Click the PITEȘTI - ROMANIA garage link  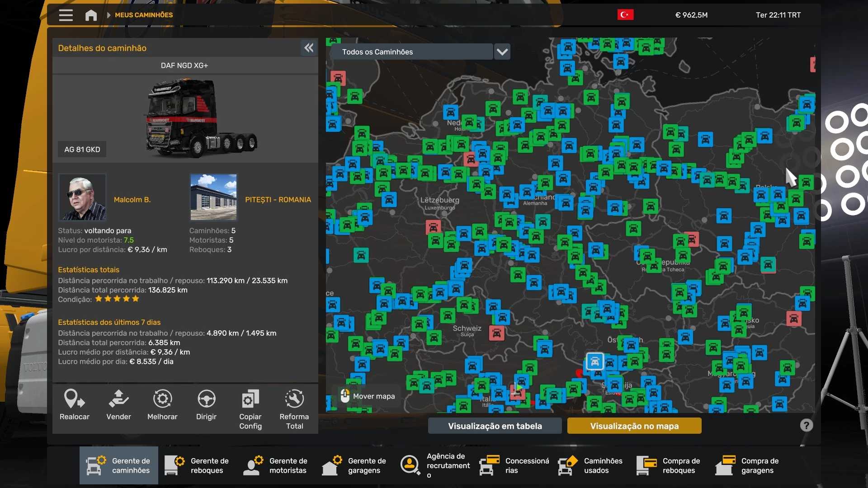click(278, 199)
